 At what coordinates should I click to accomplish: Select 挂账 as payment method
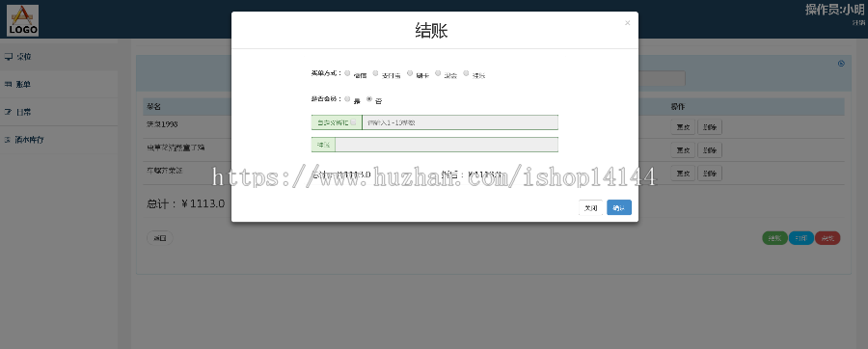(x=466, y=73)
